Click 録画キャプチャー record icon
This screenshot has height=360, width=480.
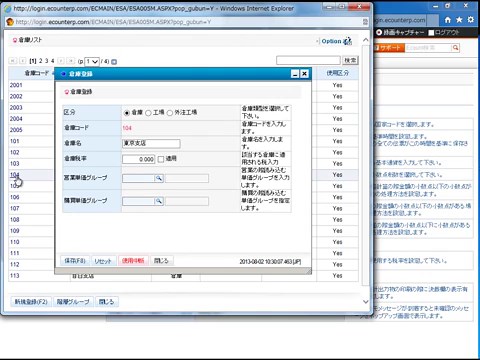(x=379, y=32)
